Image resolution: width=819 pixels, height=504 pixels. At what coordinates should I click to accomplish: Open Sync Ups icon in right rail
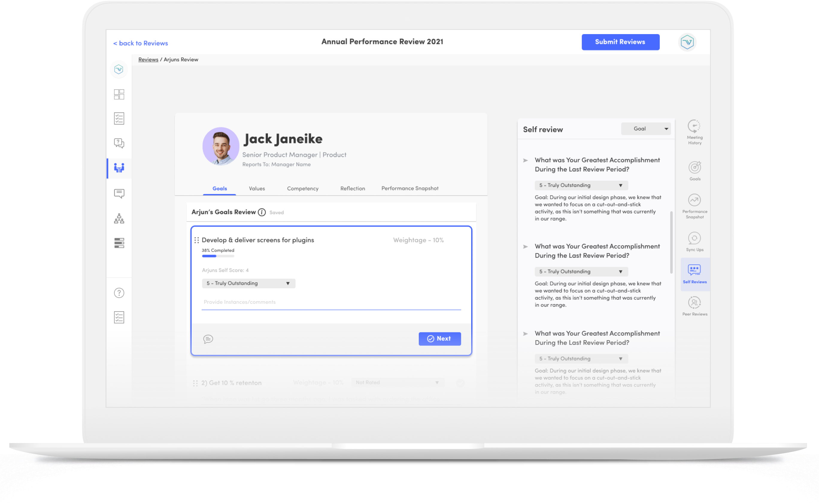tap(694, 239)
